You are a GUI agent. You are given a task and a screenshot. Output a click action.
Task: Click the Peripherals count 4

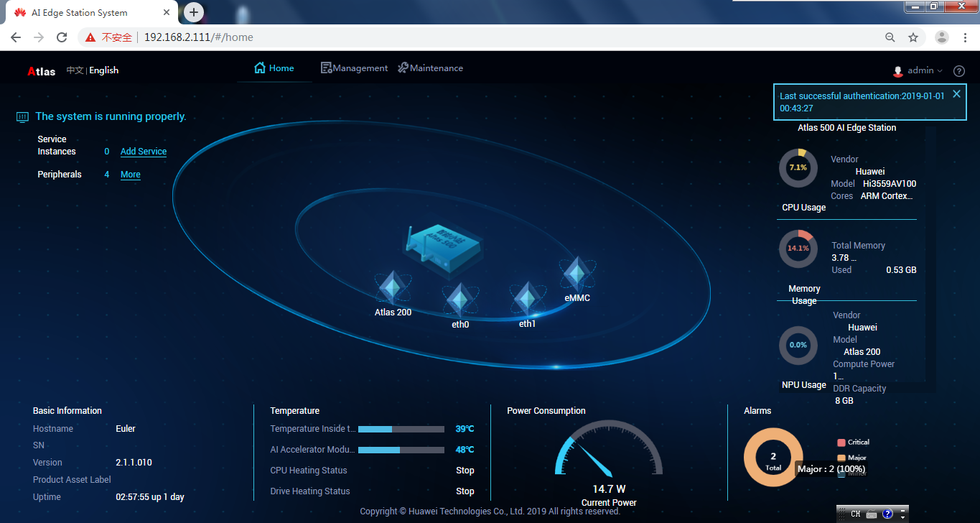(107, 175)
